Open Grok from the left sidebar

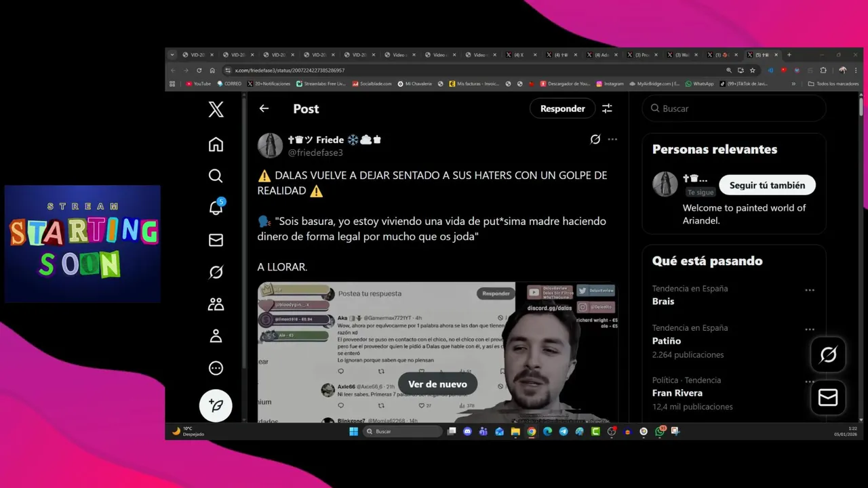(x=216, y=272)
